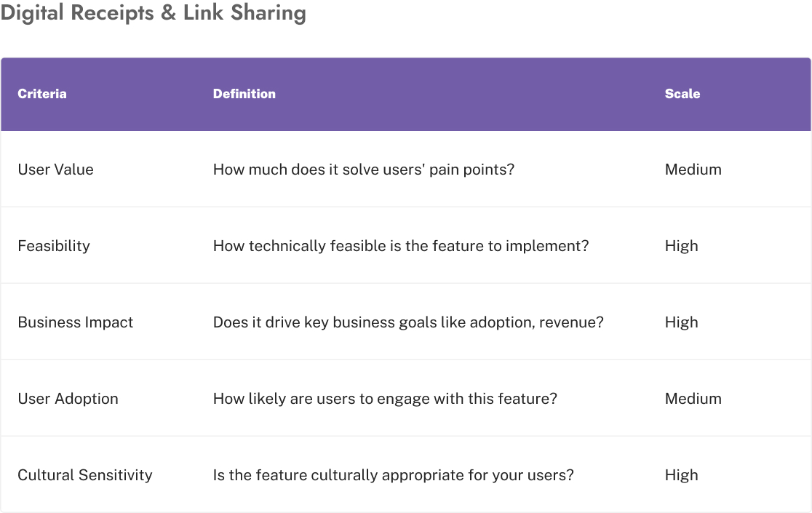Click the users engage with feature definition
The width and height of the screenshot is (812, 513).
[385, 399]
